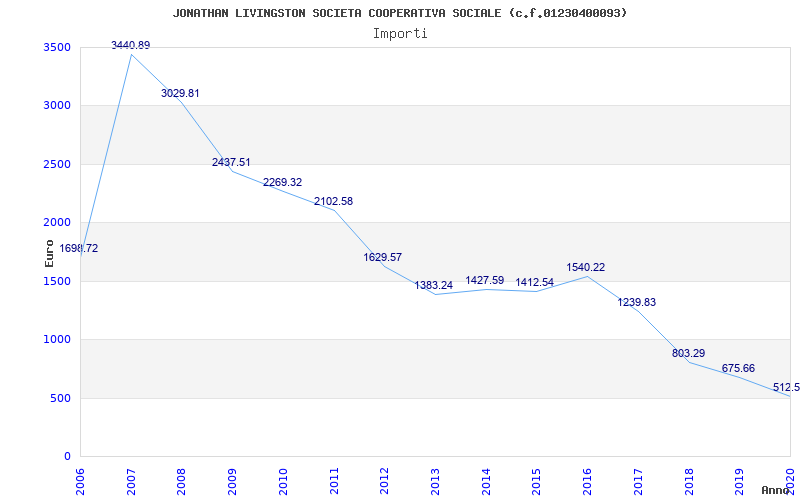Click the Importi subtitle
The image size is (800, 500).
[x=400, y=34]
